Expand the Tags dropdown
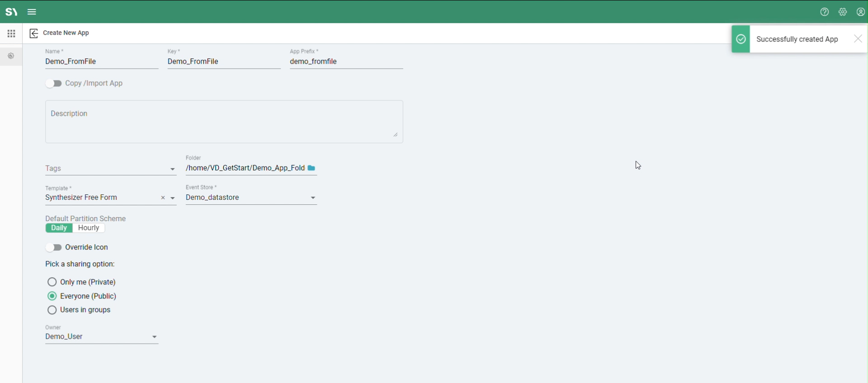The image size is (868, 383). [x=173, y=169]
